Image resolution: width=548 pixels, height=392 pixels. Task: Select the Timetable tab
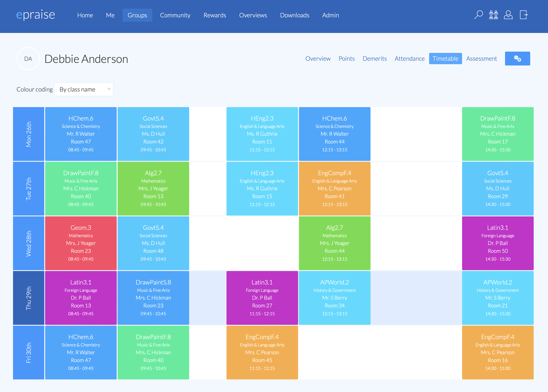click(x=445, y=59)
